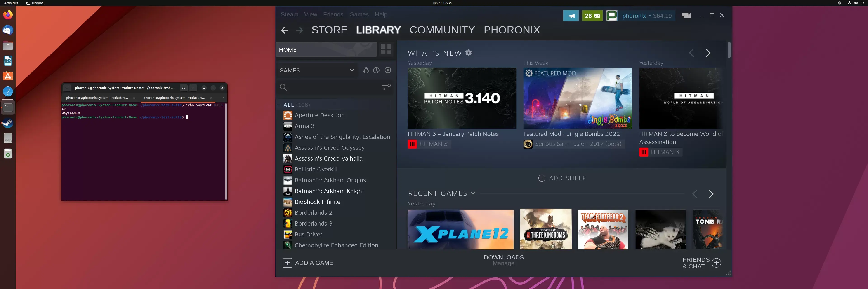This screenshot has height=289, width=868.
Task: Switch to the COMMUNITY section
Action: 442,30
